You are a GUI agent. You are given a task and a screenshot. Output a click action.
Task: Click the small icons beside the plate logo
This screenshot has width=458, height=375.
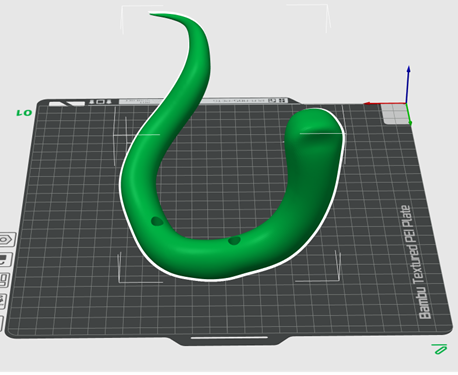tap(100, 102)
